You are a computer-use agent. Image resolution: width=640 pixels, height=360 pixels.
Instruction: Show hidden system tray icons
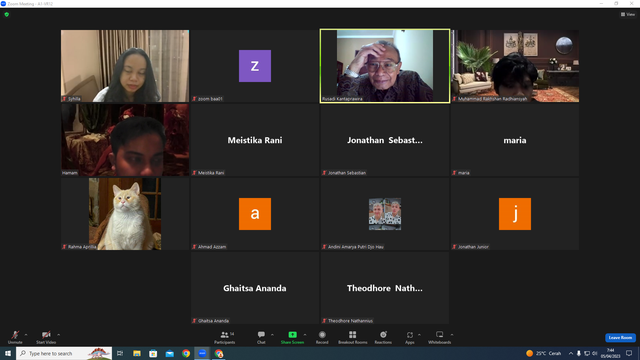[571, 353]
